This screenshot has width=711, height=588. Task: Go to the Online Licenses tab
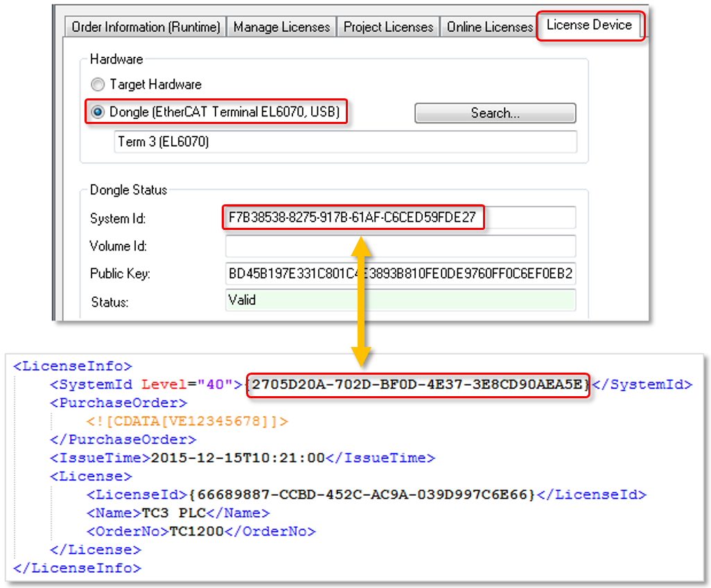pos(489,27)
